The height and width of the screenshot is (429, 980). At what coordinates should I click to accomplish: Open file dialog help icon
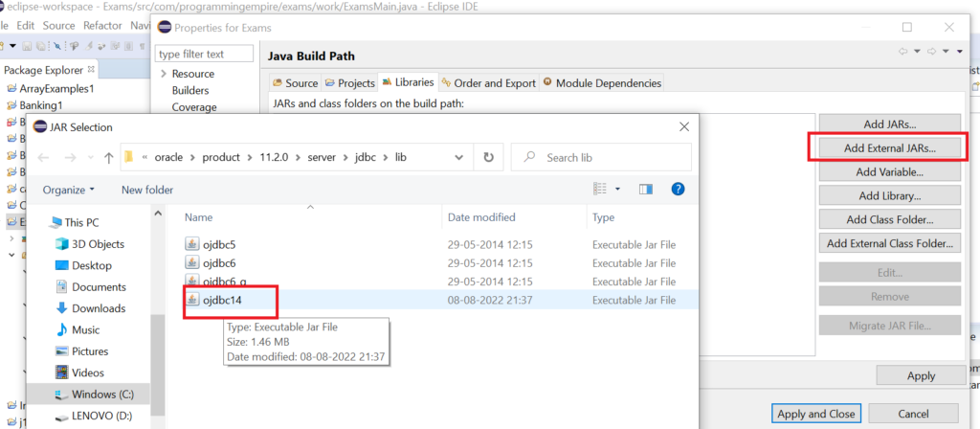click(x=678, y=189)
